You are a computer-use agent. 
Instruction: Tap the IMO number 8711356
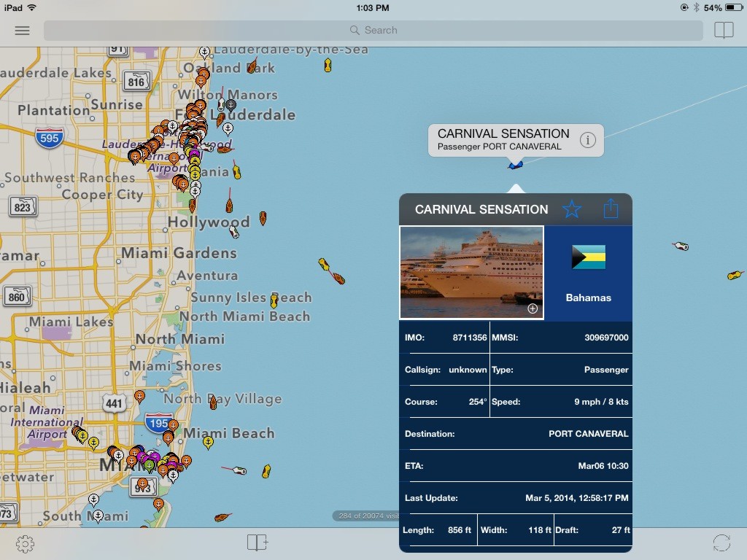pyautogui.click(x=470, y=338)
